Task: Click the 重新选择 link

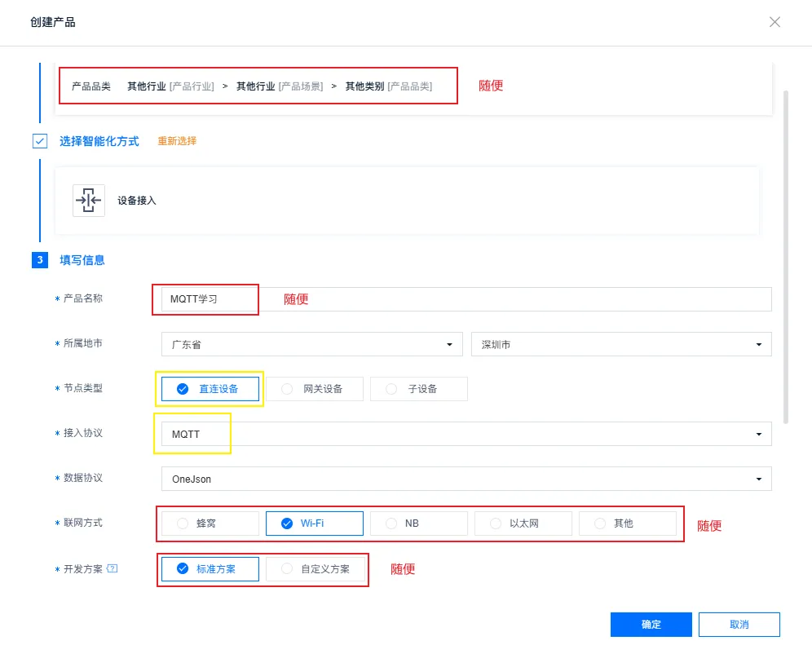Action: tap(177, 141)
